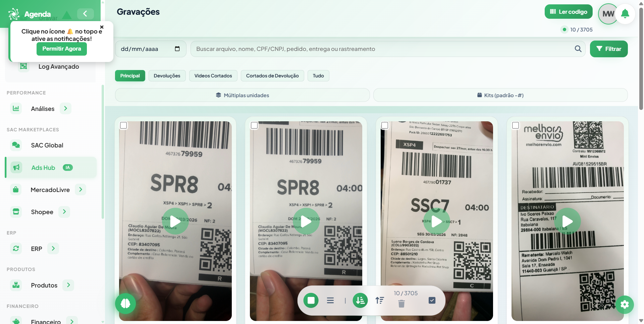Switch to list view in floating toolbar
The image size is (644, 324).
pyautogui.click(x=330, y=301)
